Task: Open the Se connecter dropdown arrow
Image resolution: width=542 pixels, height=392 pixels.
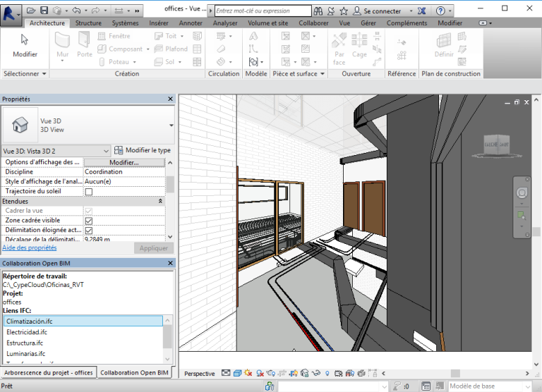Action: (x=411, y=11)
